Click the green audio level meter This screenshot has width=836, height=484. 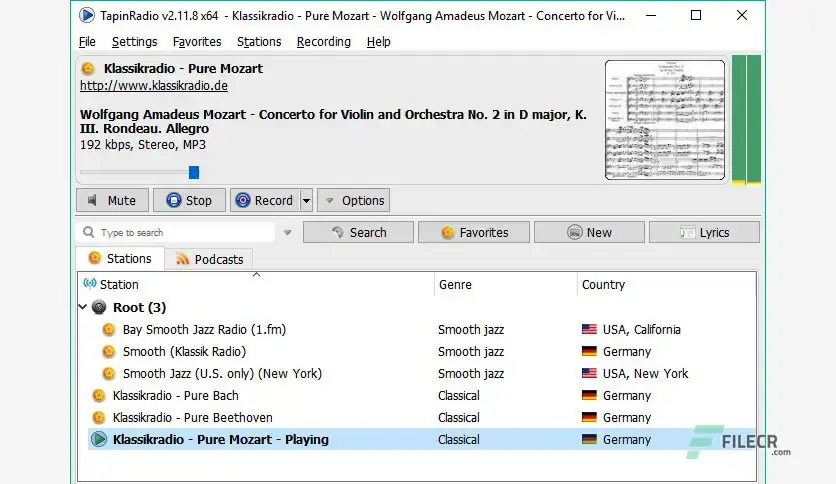tap(746, 119)
